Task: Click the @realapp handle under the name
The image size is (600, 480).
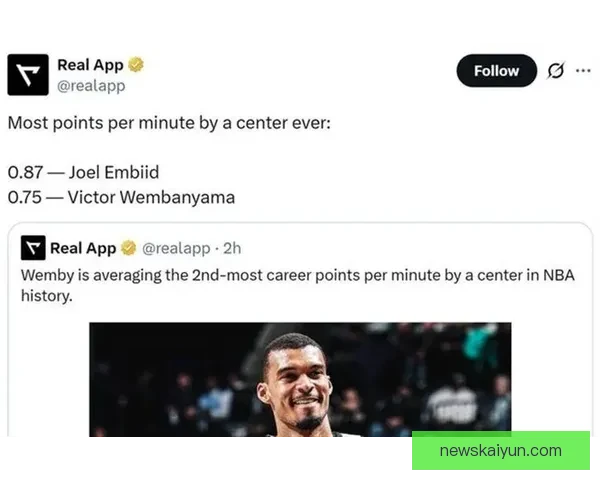Action: [x=91, y=86]
